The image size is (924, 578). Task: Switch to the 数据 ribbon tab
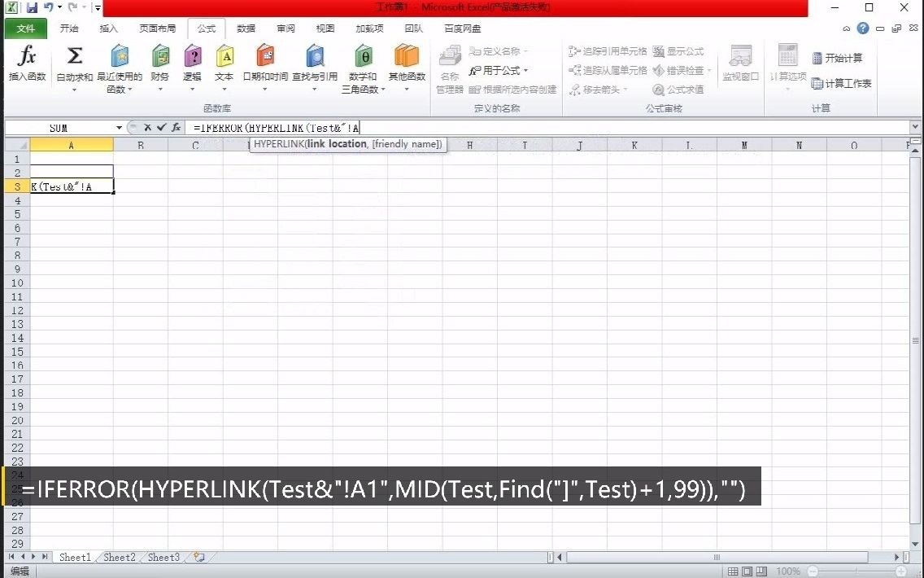tap(245, 28)
